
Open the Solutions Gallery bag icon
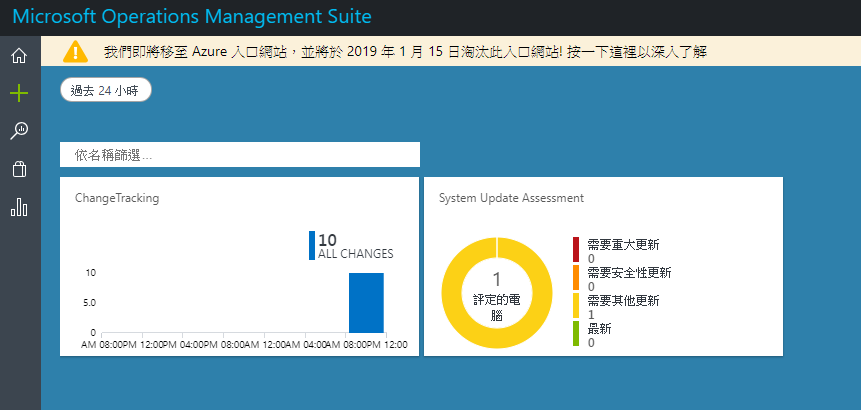point(19,169)
